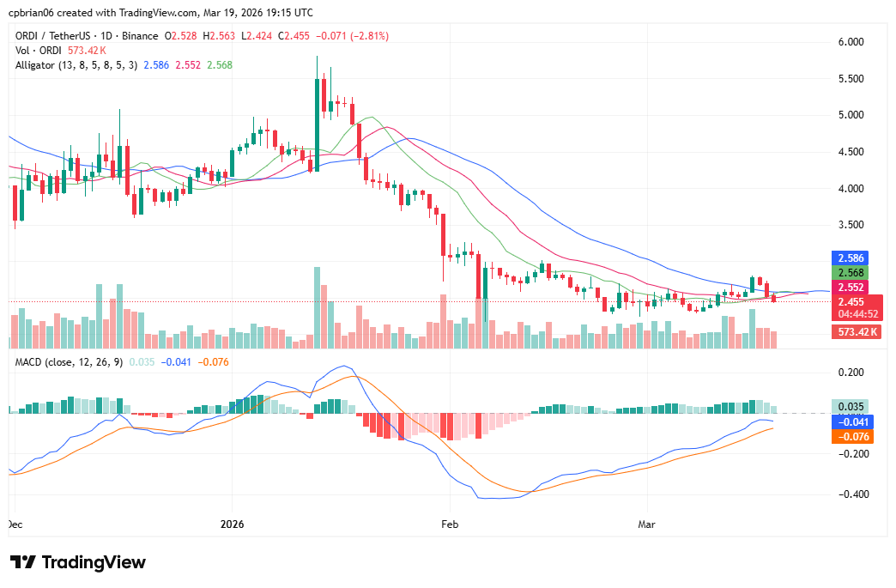896x588 pixels.
Task: Select the MACD (close, 12, 26, 9) legend
Action: coord(69,361)
